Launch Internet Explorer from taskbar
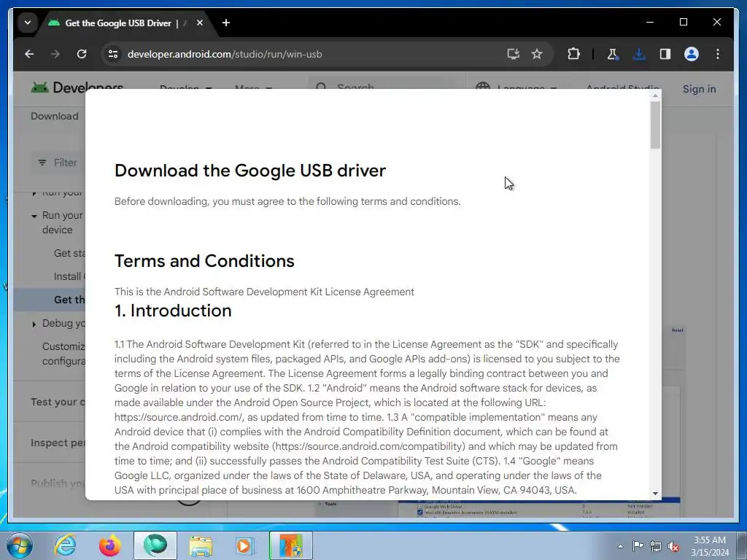Image resolution: width=747 pixels, height=560 pixels. click(x=65, y=545)
